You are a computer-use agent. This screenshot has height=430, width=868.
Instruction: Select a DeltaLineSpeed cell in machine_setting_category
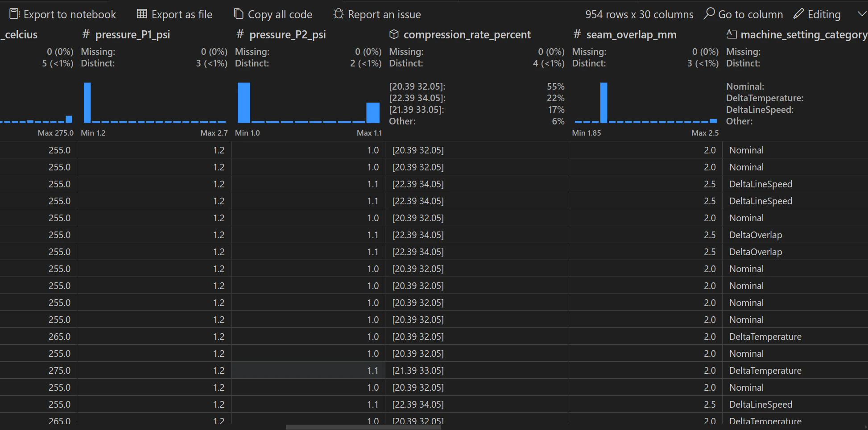(760, 184)
